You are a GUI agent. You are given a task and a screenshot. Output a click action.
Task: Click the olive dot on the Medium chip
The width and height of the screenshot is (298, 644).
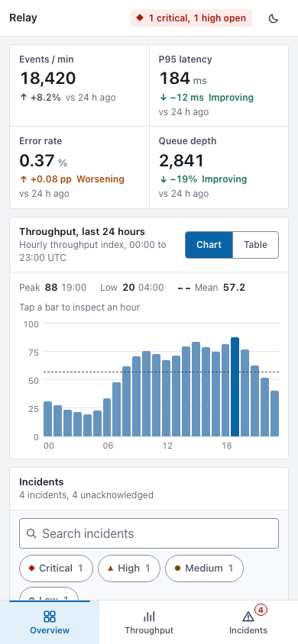point(177,568)
